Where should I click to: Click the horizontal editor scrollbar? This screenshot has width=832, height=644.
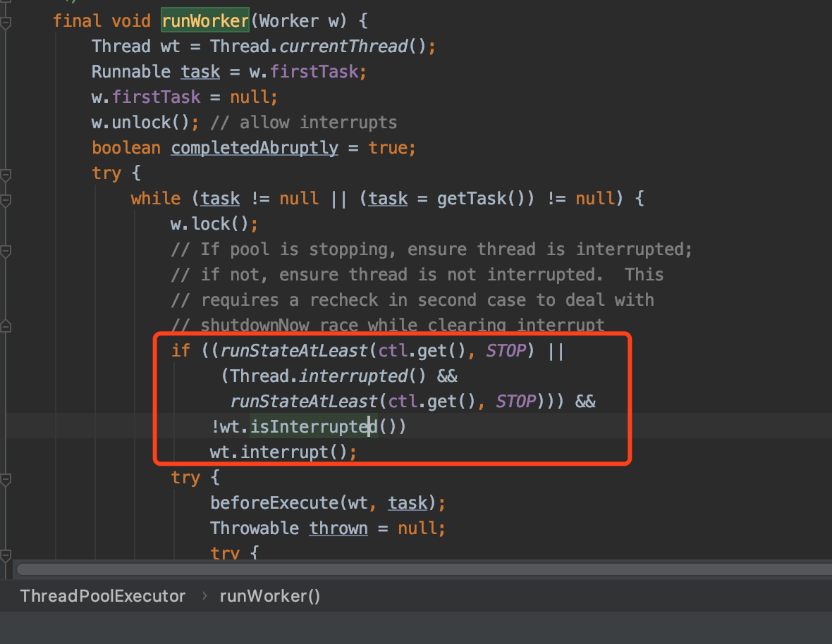[424, 569]
